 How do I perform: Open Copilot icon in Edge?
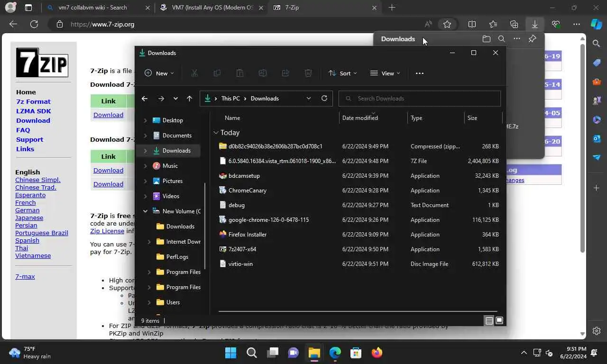click(596, 24)
